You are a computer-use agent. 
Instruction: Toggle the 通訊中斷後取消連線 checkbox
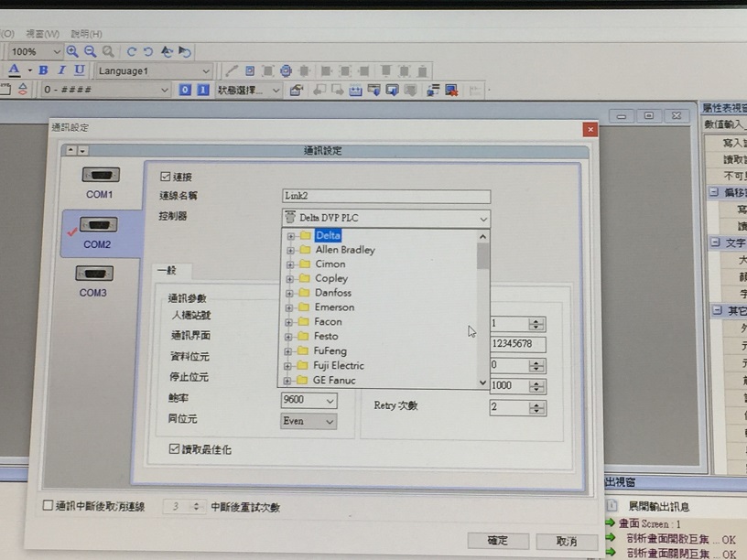pyautogui.click(x=48, y=505)
